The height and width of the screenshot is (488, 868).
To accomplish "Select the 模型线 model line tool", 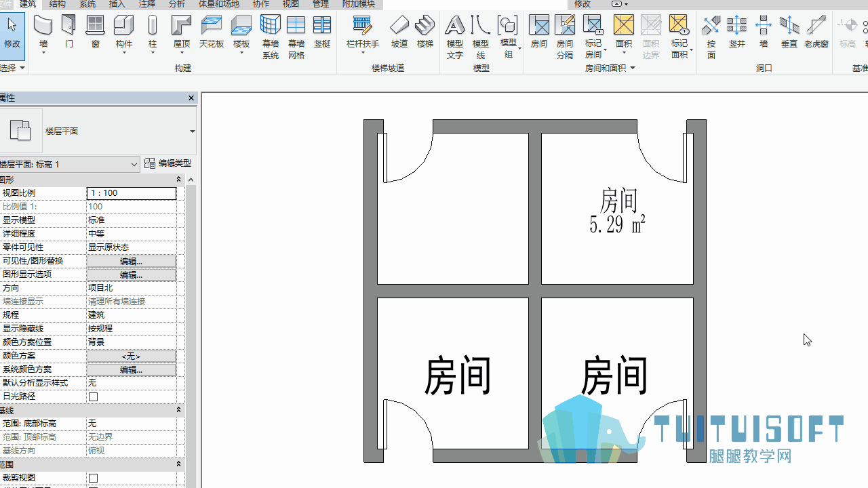I will point(481,37).
